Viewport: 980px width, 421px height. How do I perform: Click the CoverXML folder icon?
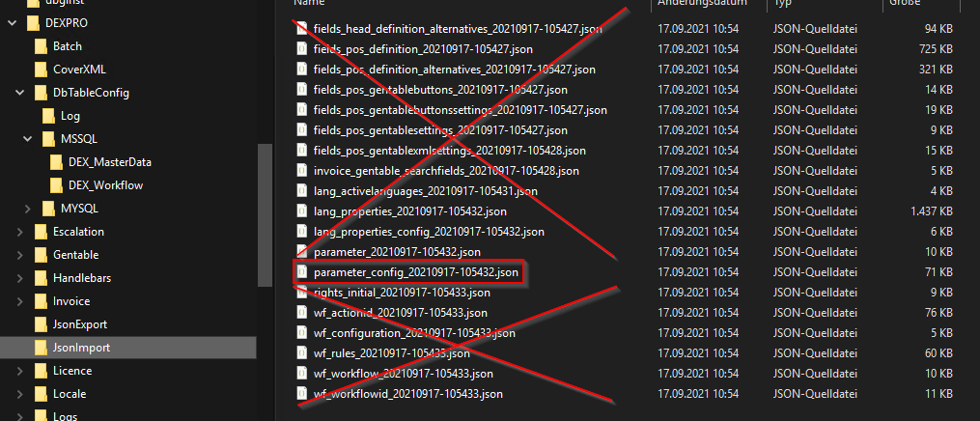pos(42,70)
